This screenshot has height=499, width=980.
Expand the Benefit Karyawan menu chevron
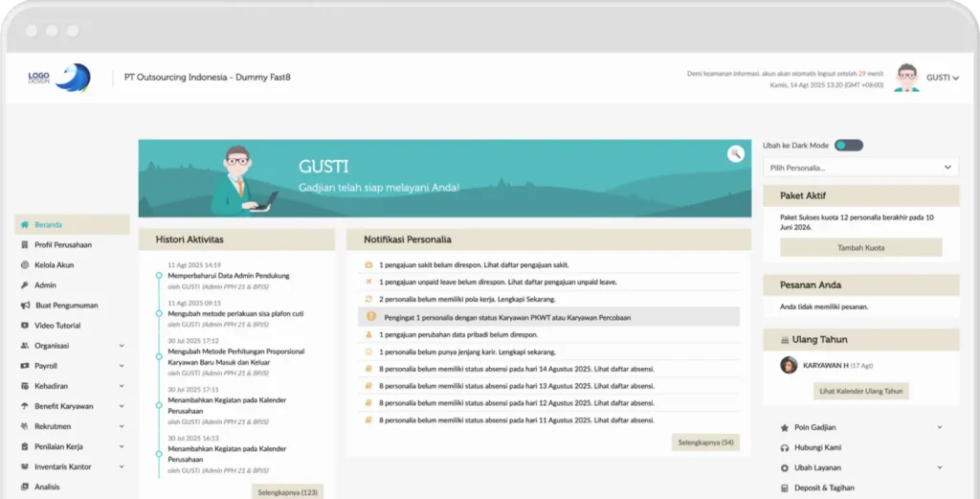(x=122, y=406)
